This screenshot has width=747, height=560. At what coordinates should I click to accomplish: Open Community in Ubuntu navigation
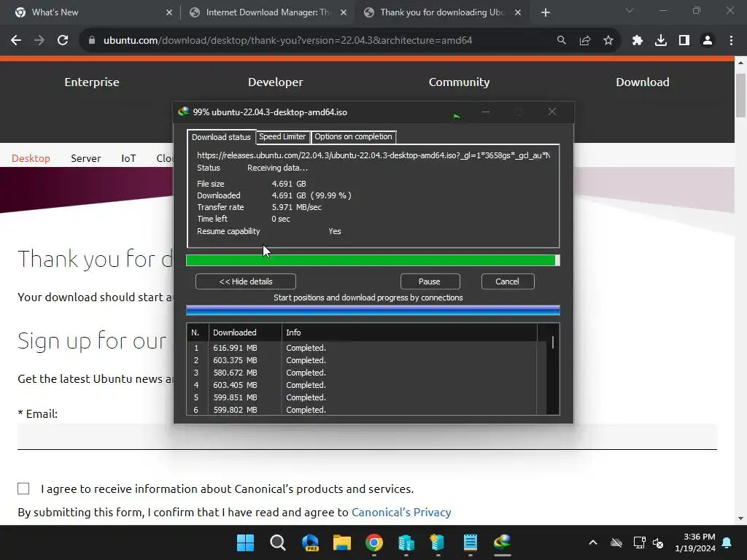[x=460, y=82]
